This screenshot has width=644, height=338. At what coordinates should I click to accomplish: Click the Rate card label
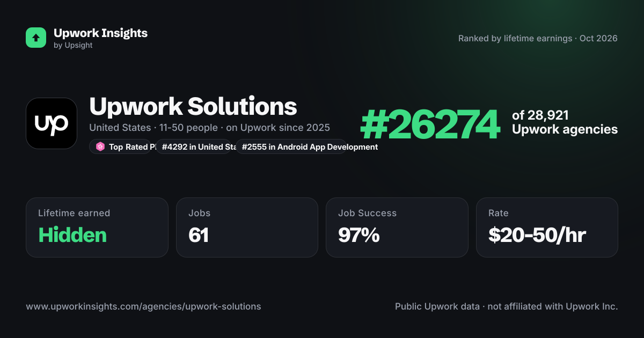point(499,213)
